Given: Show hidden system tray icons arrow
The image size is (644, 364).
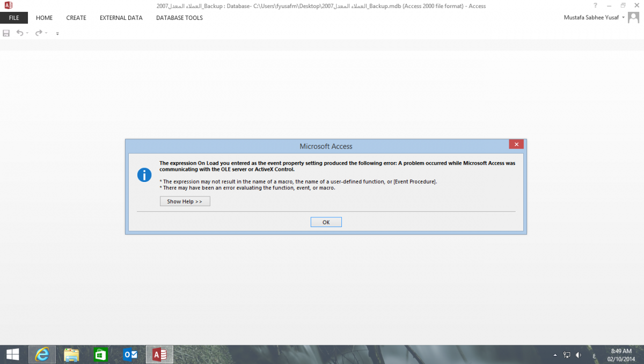Looking at the screenshot, I should pos(555,355).
